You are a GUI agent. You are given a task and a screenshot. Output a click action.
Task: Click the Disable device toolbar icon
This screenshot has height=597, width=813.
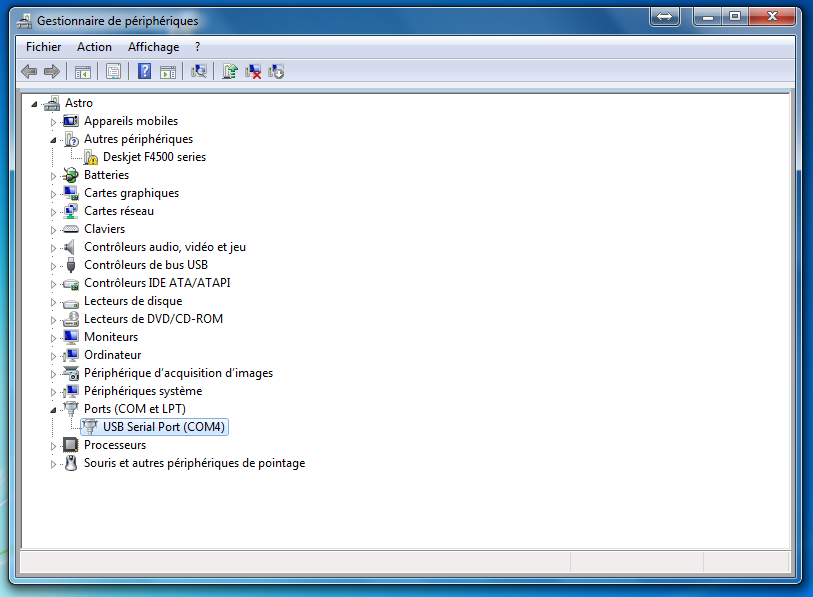(276, 71)
